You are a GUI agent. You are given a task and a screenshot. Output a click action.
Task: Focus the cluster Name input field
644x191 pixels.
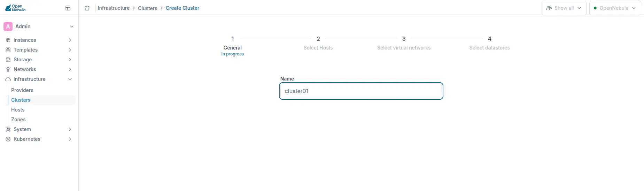(x=361, y=91)
